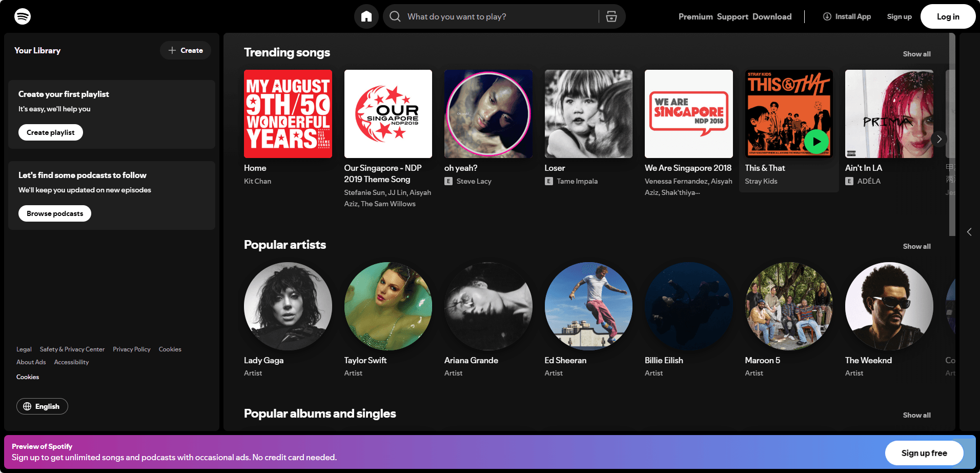Click the Steve Lacy artist name
Viewport: 980px width, 473px height.
click(x=474, y=181)
